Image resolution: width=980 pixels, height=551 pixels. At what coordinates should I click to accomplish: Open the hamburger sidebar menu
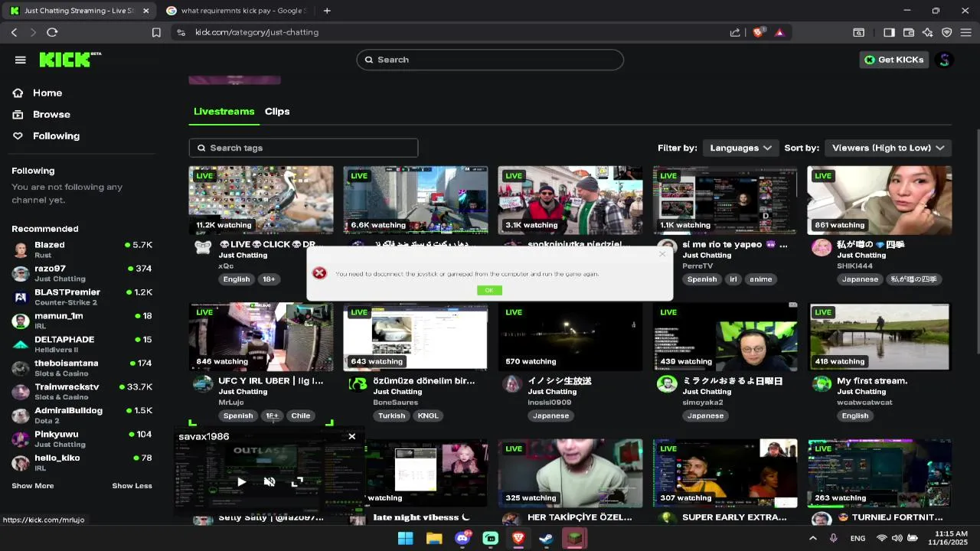pyautogui.click(x=21, y=60)
